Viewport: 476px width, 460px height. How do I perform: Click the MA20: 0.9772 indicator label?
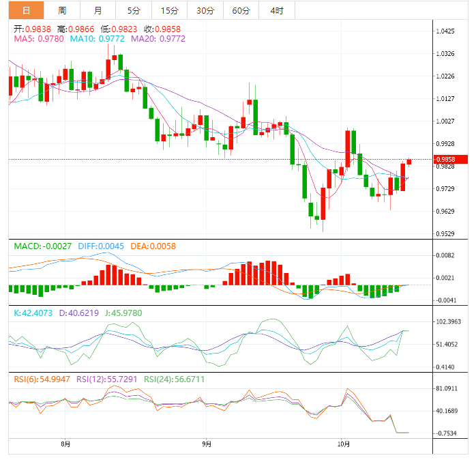[158, 39]
